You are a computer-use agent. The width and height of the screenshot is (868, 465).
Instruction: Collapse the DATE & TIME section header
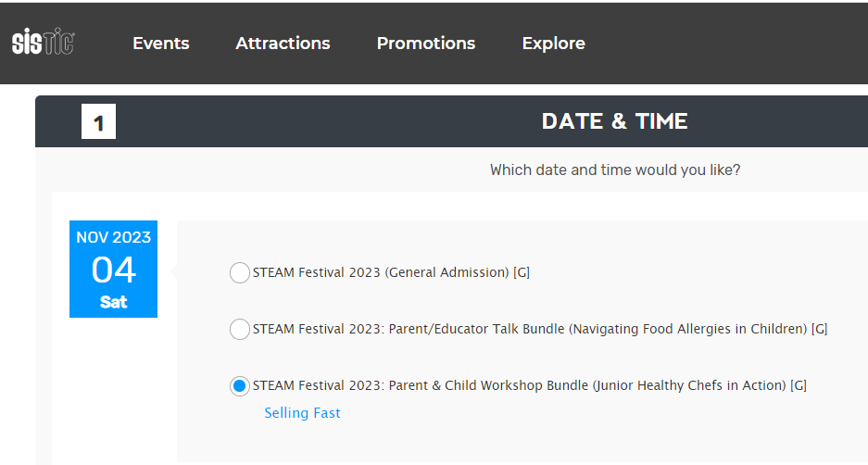click(x=614, y=121)
